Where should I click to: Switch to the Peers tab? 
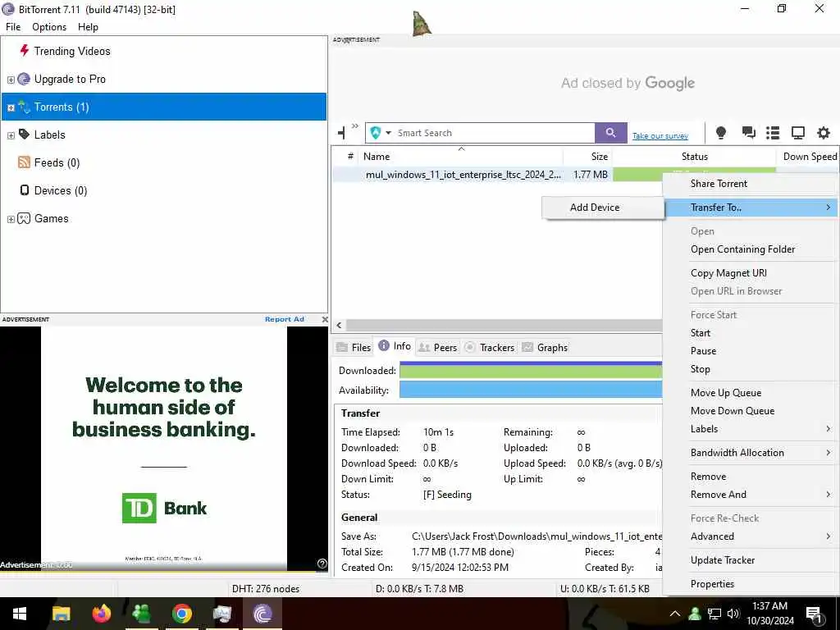pyautogui.click(x=438, y=347)
